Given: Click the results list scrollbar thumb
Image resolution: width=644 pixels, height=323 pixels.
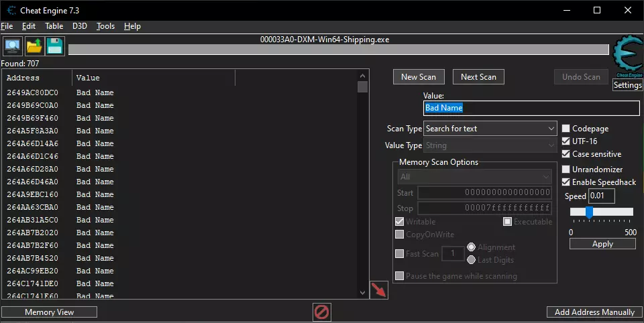Looking at the screenshot, I should click(362, 87).
